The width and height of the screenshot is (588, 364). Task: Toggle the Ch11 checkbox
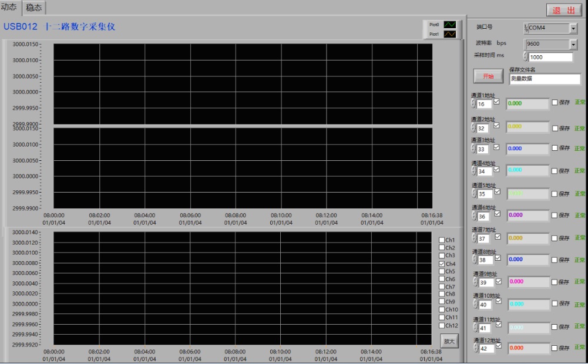(442, 317)
